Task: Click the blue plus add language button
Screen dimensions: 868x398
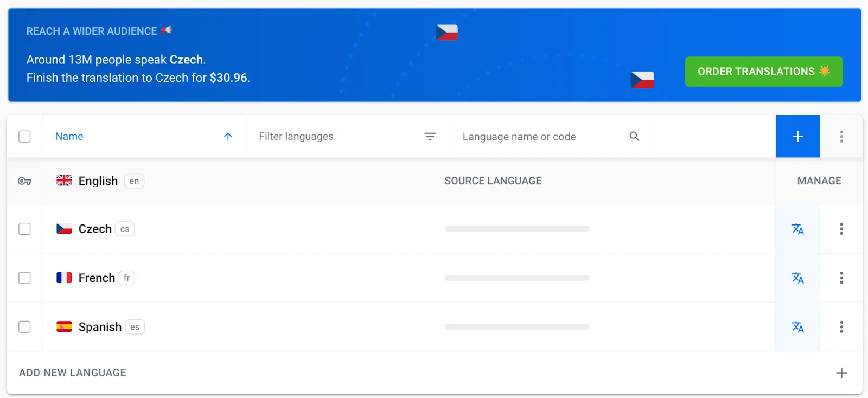Action: 797,137
